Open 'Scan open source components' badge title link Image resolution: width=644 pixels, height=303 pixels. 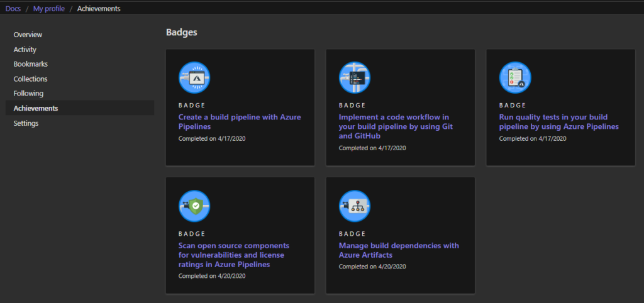pyautogui.click(x=234, y=255)
